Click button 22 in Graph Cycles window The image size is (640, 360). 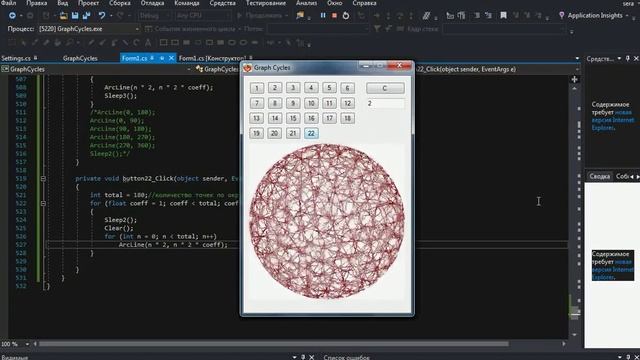pyautogui.click(x=311, y=133)
